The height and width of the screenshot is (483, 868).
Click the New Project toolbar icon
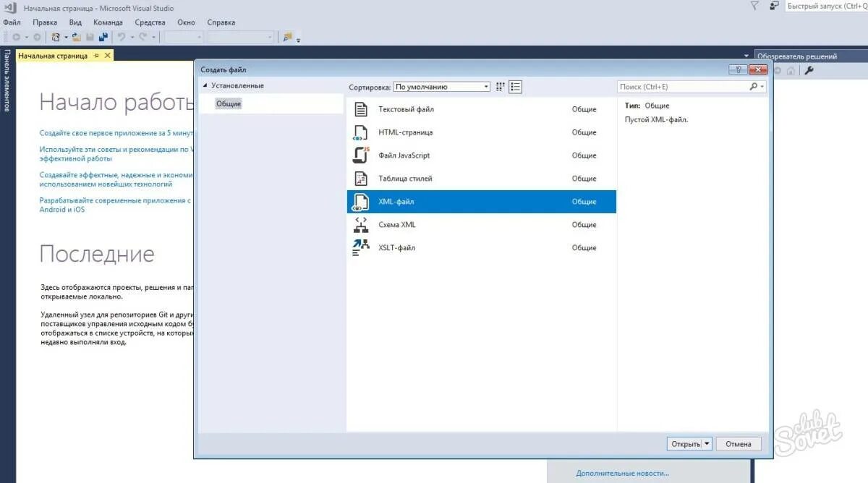point(56,37)
